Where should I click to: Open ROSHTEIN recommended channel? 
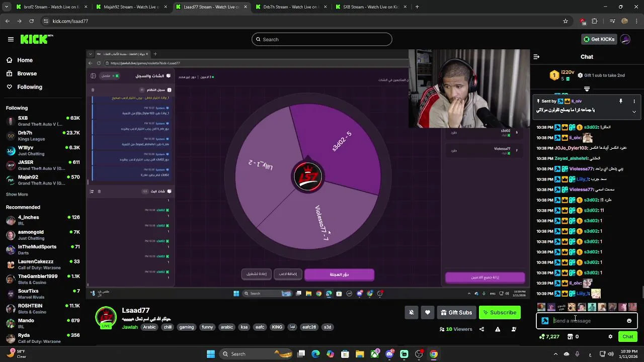tap(43, 309)
